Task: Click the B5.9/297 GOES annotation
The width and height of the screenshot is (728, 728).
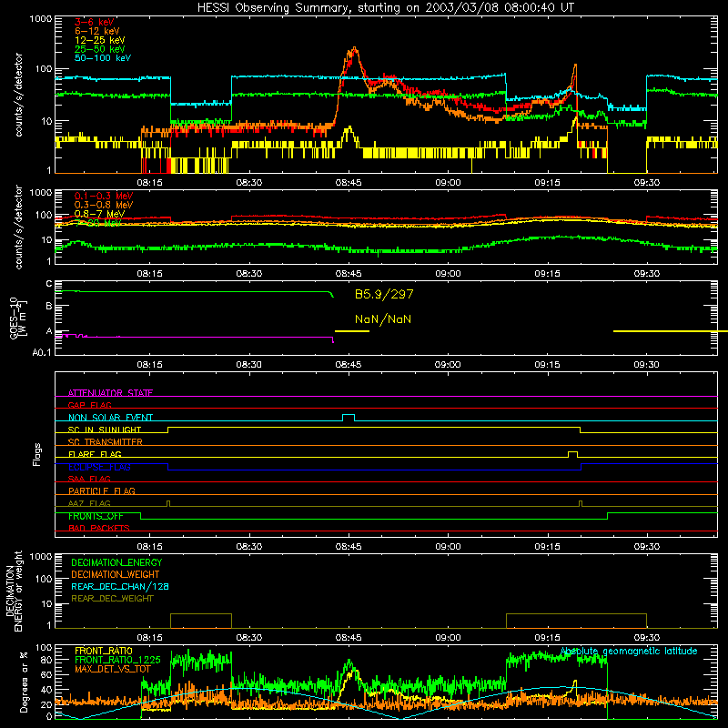Action: [384, 294]
